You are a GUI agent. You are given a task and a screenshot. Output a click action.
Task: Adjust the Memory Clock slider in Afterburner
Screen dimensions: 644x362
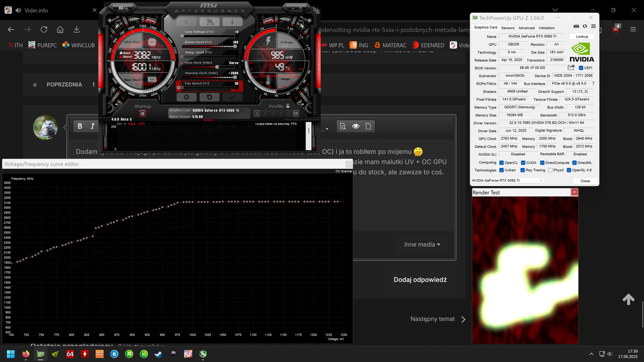click(210, 77)
